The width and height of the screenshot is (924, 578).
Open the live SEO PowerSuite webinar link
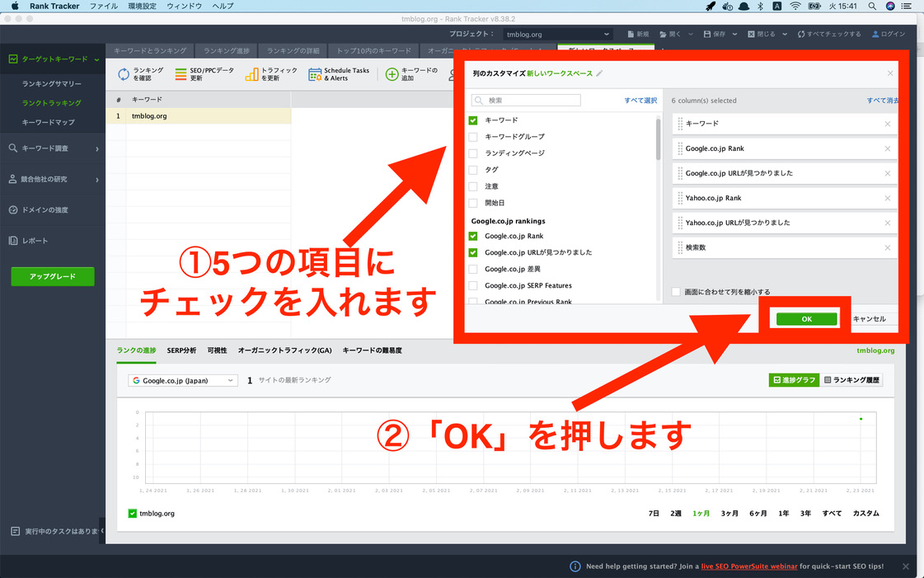(x=749, y=566)
